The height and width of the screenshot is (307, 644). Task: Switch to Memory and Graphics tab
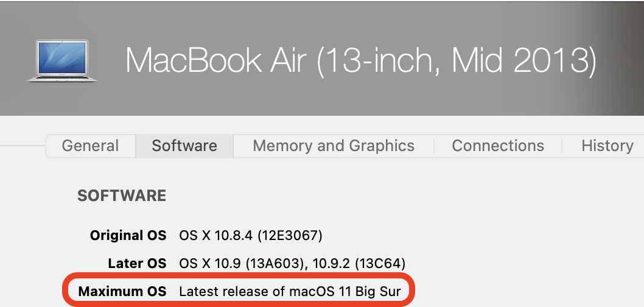pyautogui.click(x=334, y=146)
